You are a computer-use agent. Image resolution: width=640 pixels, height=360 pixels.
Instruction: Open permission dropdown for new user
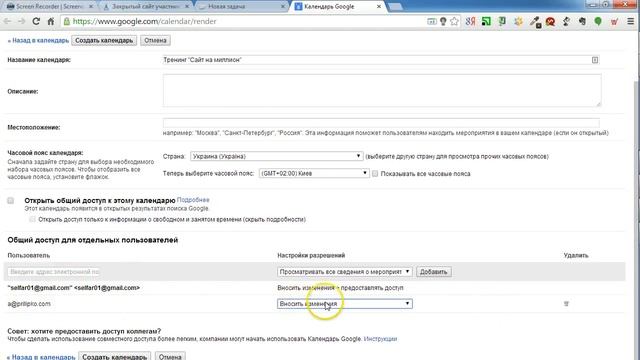(x=344, y=271)
